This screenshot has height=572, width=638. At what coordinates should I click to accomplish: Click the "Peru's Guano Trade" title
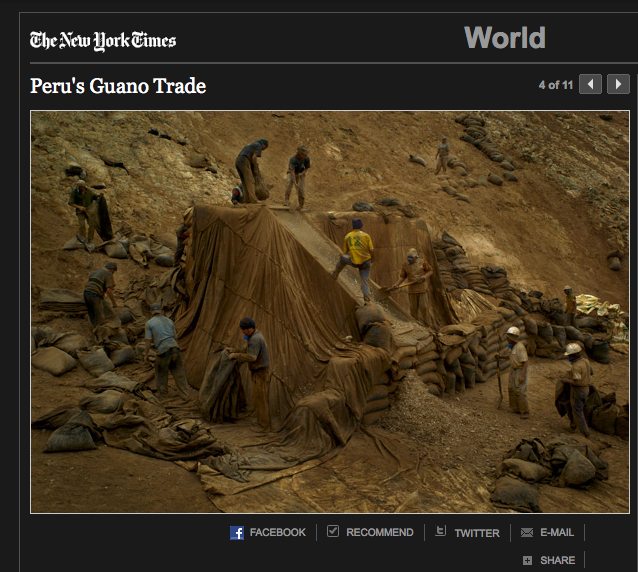pos(118,86)
